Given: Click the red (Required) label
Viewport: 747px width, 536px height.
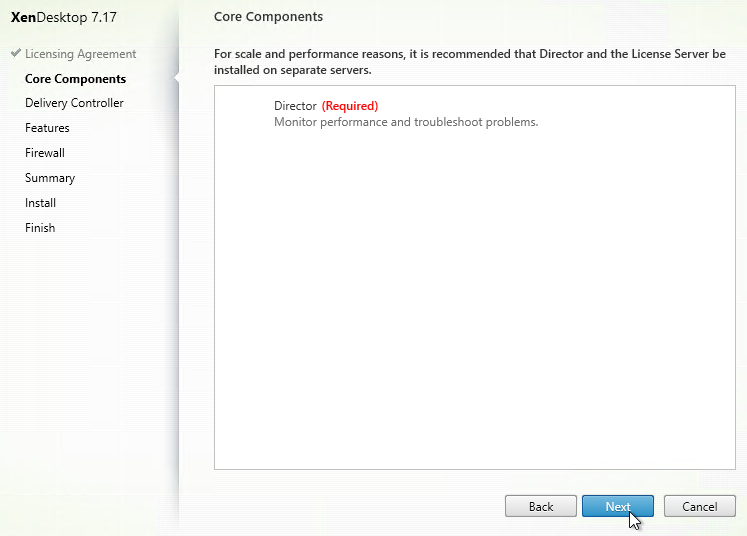Looking at the screenshot, I should pyautogui.click(x=350, y=106).
